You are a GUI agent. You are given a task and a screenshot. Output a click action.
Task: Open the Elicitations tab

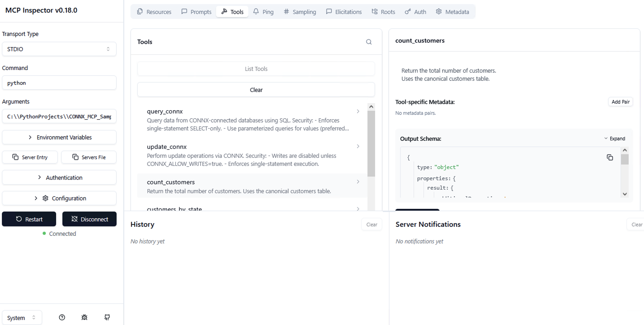[x=344, y=12]
